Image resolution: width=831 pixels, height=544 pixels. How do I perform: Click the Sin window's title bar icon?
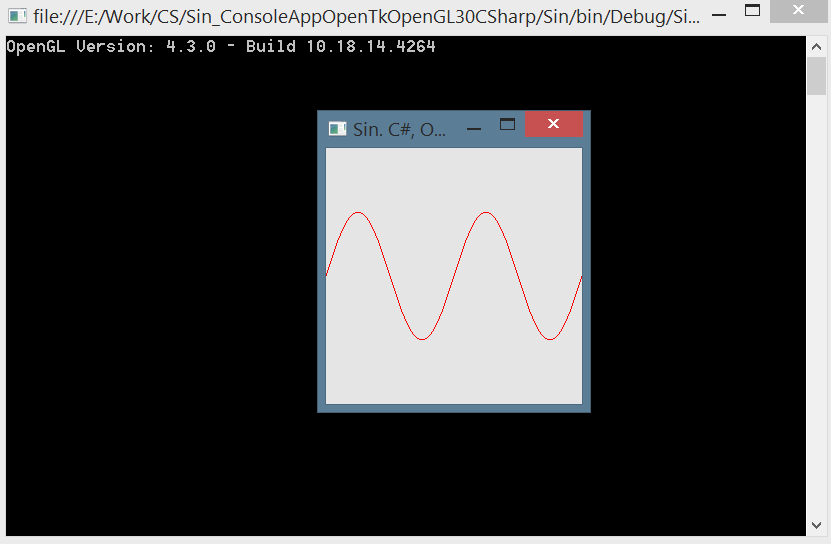click(x=338, y=129)
